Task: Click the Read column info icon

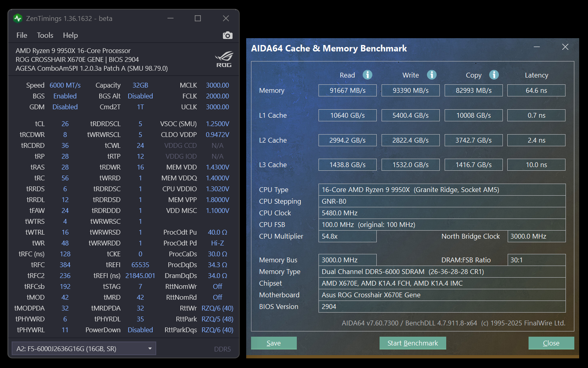Action: pyautogui.click(x=367, y=75)
